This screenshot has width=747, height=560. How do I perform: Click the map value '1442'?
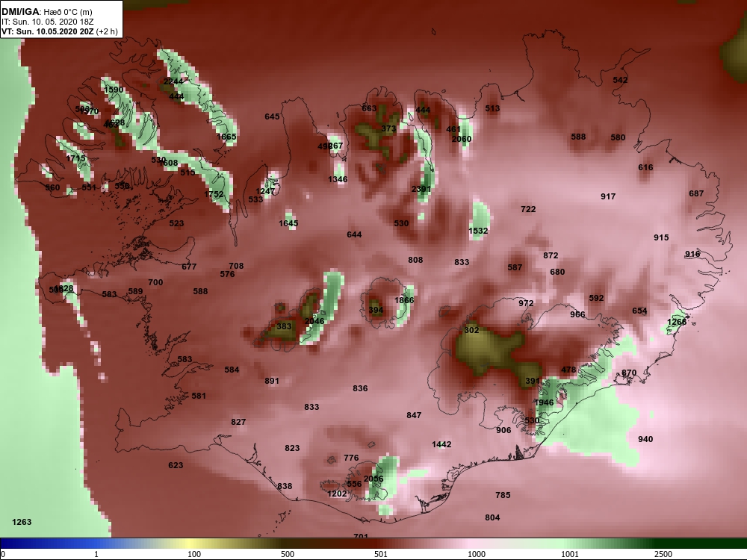[441, 445]
